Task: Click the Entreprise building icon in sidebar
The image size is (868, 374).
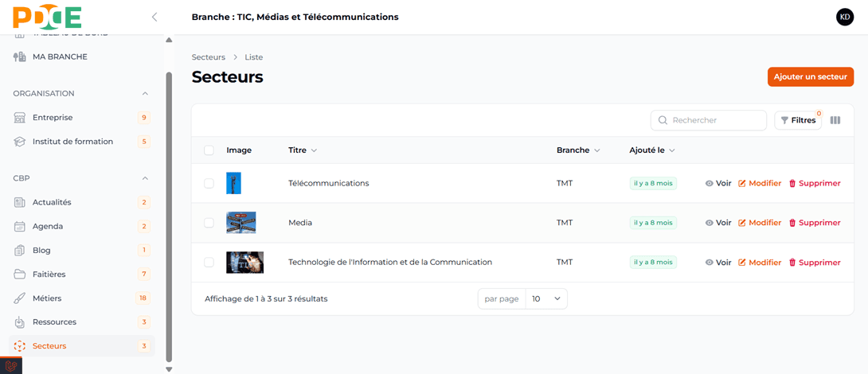Action: pos(20,118)
